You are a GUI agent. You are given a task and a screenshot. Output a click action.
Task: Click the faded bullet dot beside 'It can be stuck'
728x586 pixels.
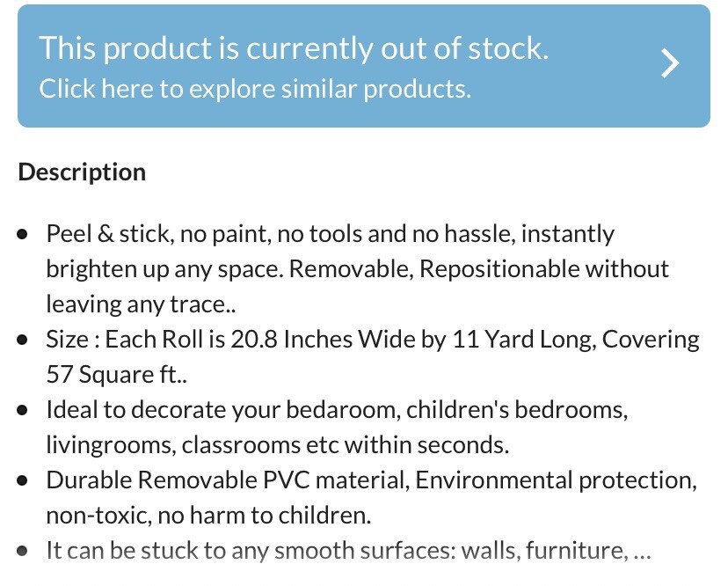22,551
